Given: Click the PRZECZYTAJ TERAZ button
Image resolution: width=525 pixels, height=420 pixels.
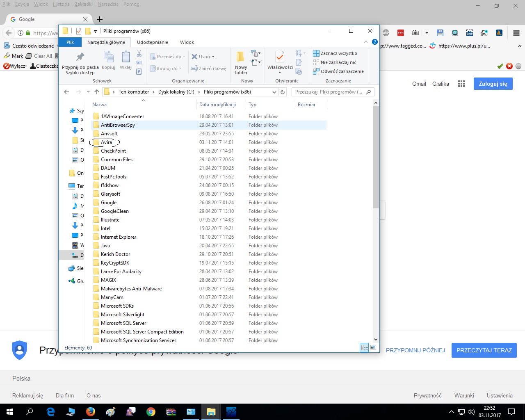Looking at the screenshot, I should (x=484, y=350).
